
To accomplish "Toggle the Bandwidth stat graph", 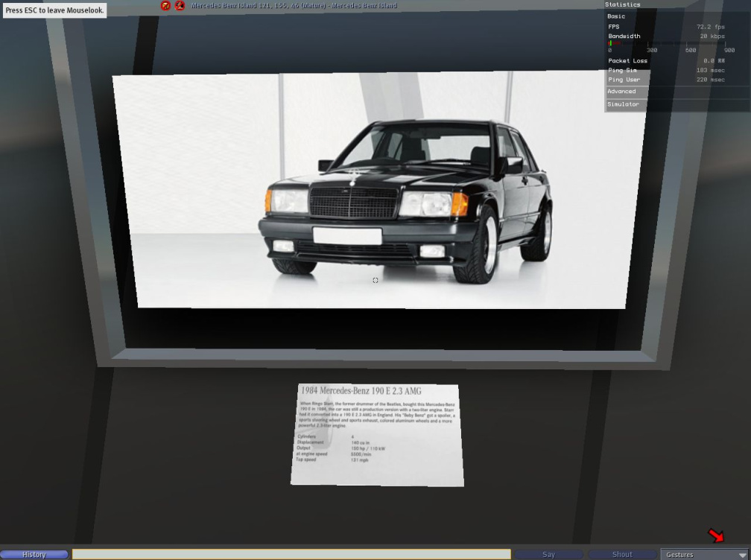I will coord(624,36).
